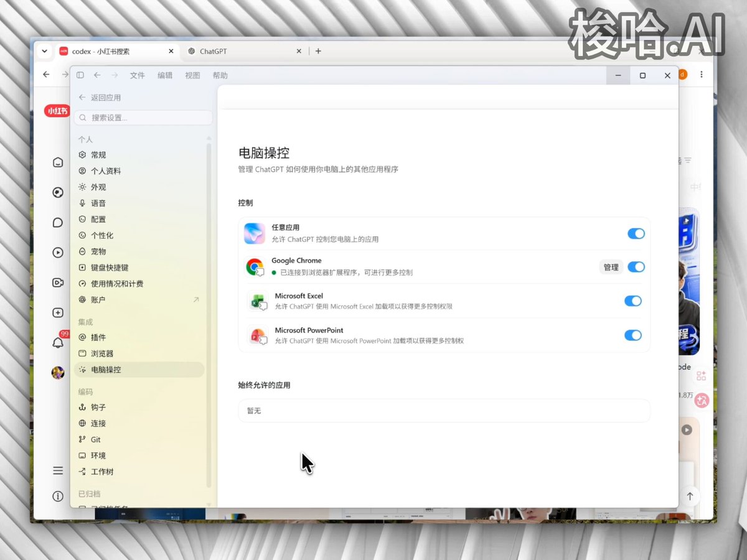
Task: Go back with title bar back arrow
Action: [x=97, y=75]
